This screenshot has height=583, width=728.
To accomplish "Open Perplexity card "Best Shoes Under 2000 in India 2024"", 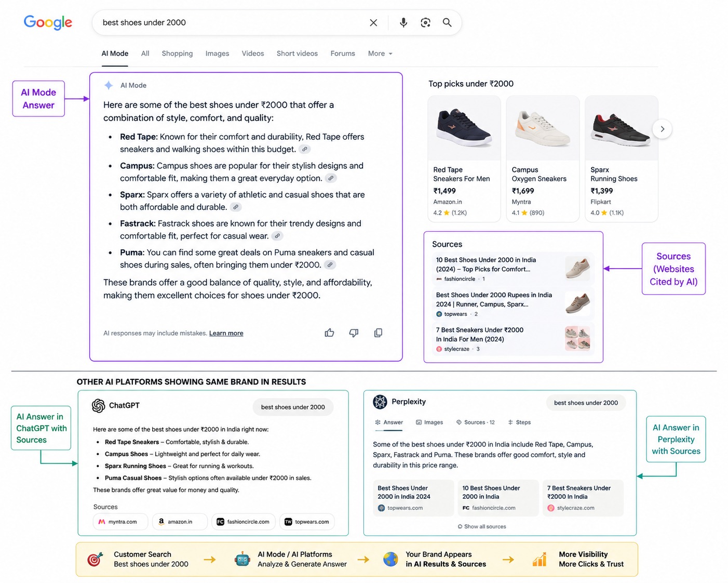I will 413,498.
